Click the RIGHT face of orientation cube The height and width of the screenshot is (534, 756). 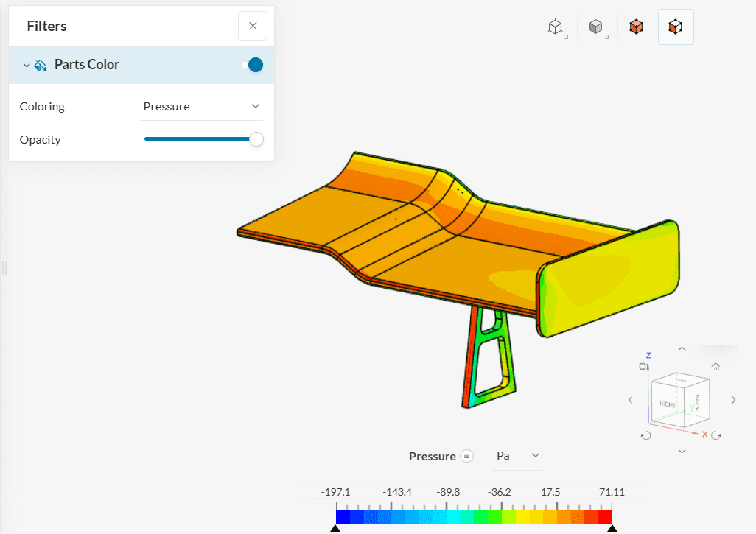(x=668, y=404)
